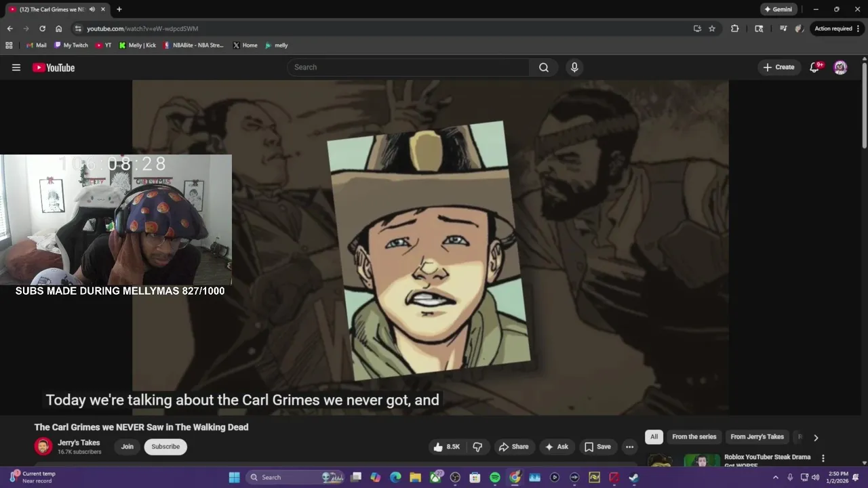Start voice search with the microphone
Viewport: 868px width, 488px height.
coord(574,67)
